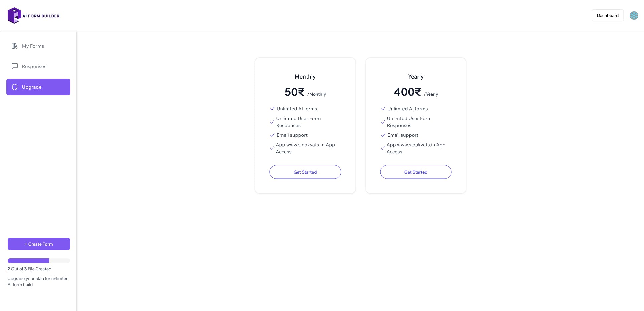Screen dimensions: 644x311
Task: Click the Upgrade your plan text
Action: [38, 281]
